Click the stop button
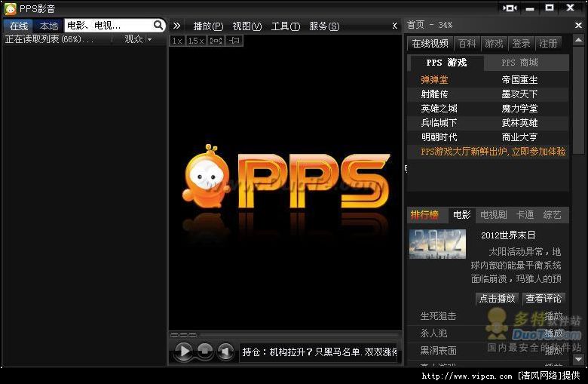The height and width of the screenshot is (384, 588). pos(205,352)
